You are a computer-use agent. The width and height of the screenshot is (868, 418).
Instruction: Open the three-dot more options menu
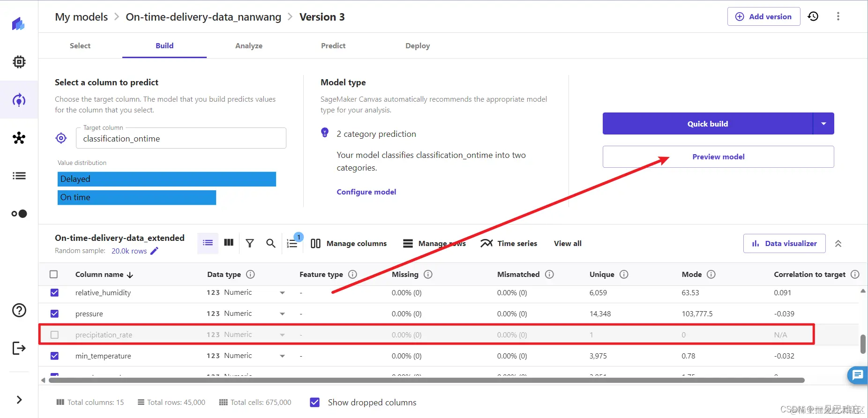point(838,16)
